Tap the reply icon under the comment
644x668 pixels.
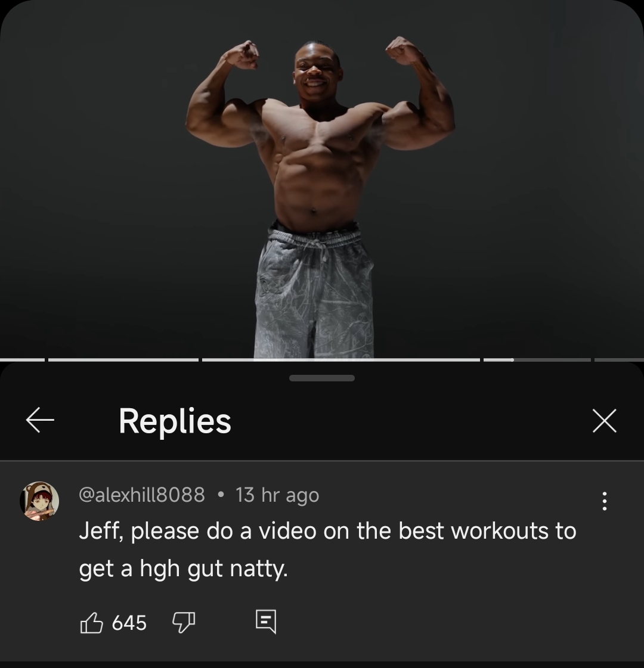point(266,622)
